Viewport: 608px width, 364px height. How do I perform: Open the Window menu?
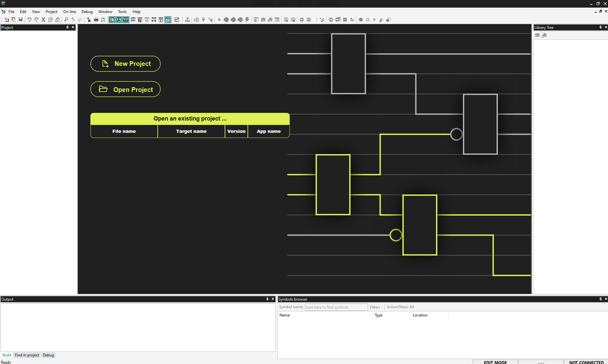(x=105, y=12)
